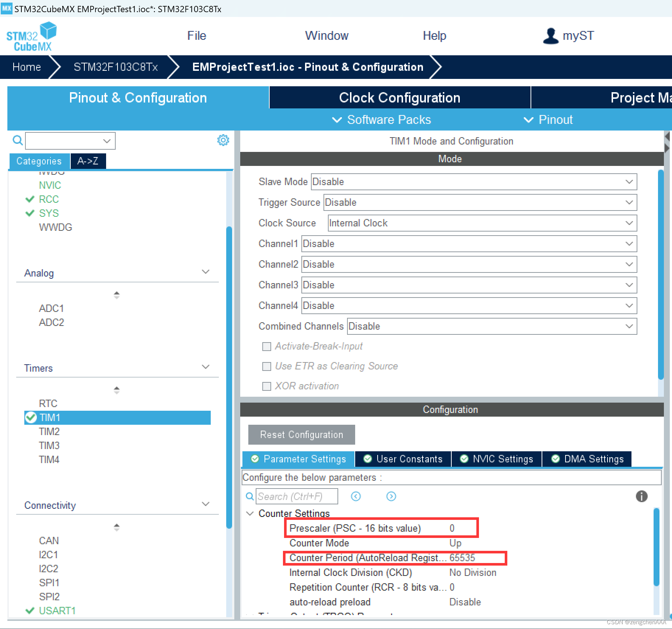
Task: Click the TIM1 green check status icon
Action: [31, 417]
